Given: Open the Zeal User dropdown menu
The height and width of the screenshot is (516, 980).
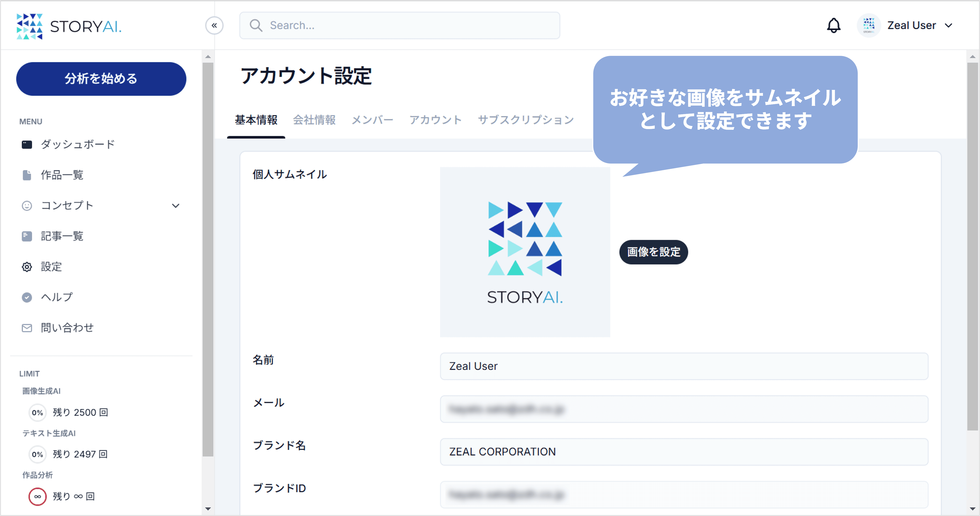Looking at the screenshot, I should tap(948, 26).
